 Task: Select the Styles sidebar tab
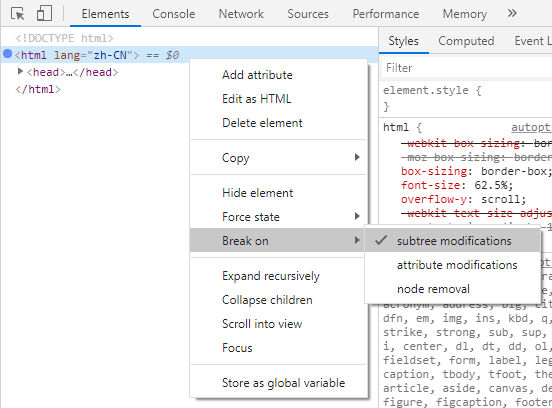pyautogui.click(x=403, y=41)
